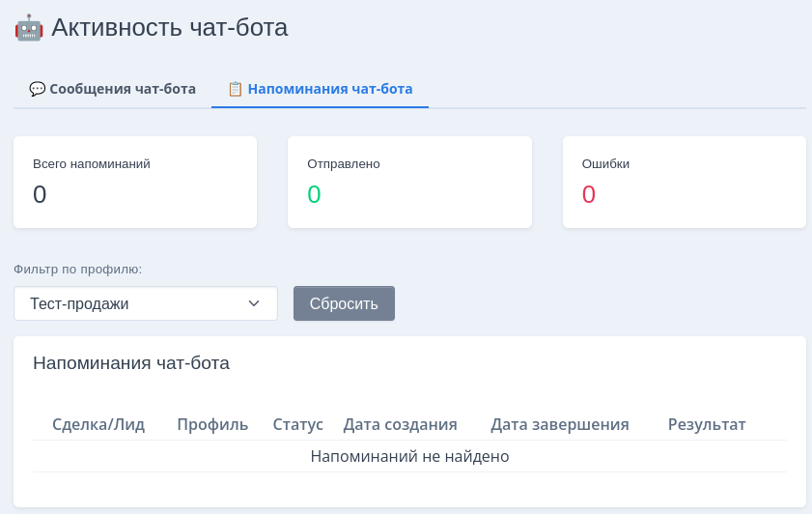Click the Фильтр по профилю label
Screen dimensions: 812x514
point(78,269)
